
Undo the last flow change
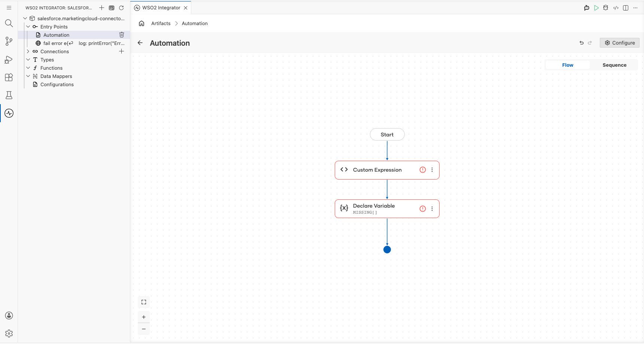(x=581, y=43)
